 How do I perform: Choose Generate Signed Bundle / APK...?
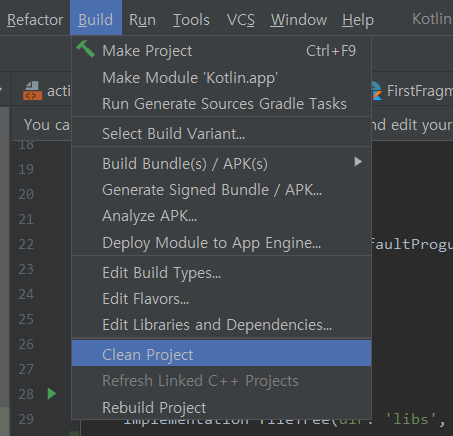click(x=221, y=190)
